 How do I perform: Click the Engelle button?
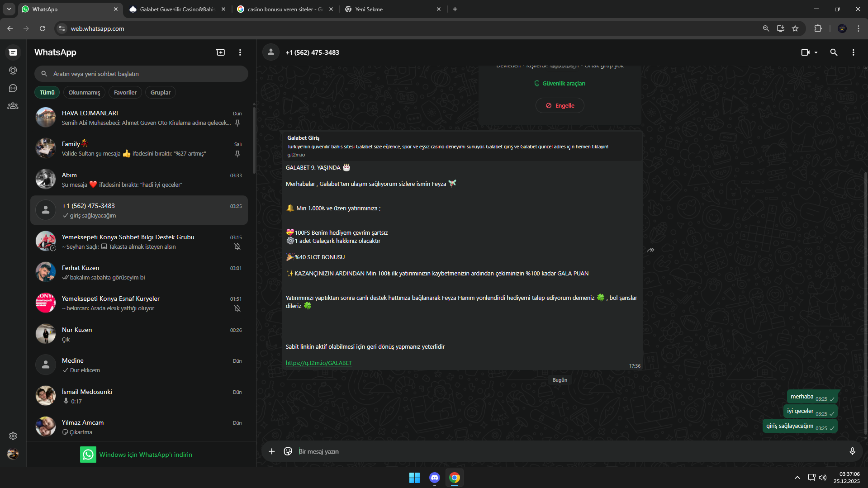click(x=560, y=105)
